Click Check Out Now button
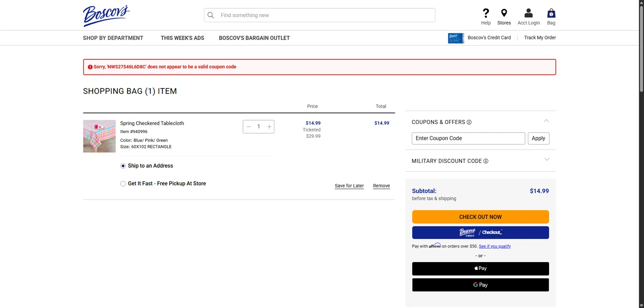Image resolution: width=644 pixels, height=308 pixels. tap(480, 217)
